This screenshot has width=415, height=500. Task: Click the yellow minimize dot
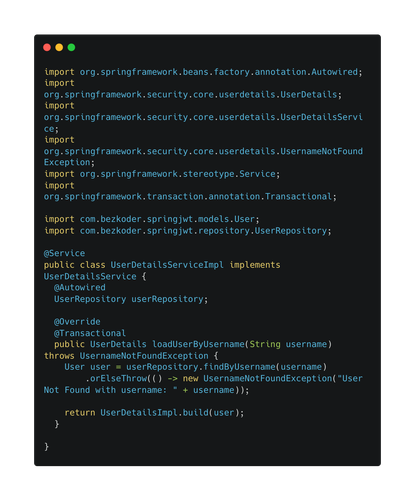coord(59,47)
